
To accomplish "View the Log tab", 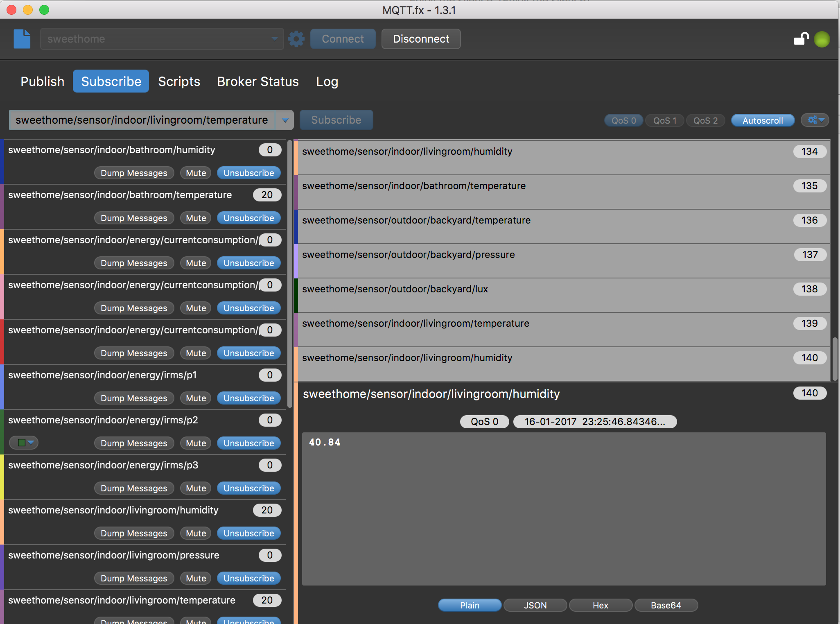I will 327,81.
